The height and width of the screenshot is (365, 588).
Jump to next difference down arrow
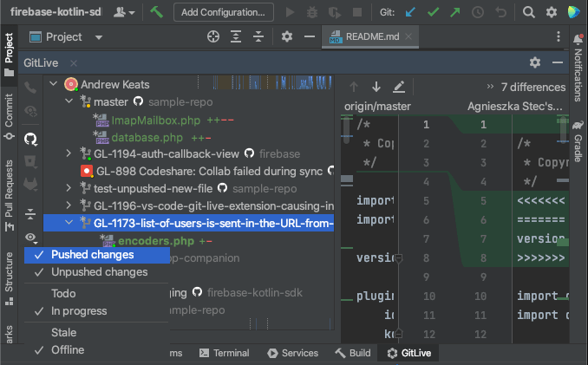coord(376,87)
